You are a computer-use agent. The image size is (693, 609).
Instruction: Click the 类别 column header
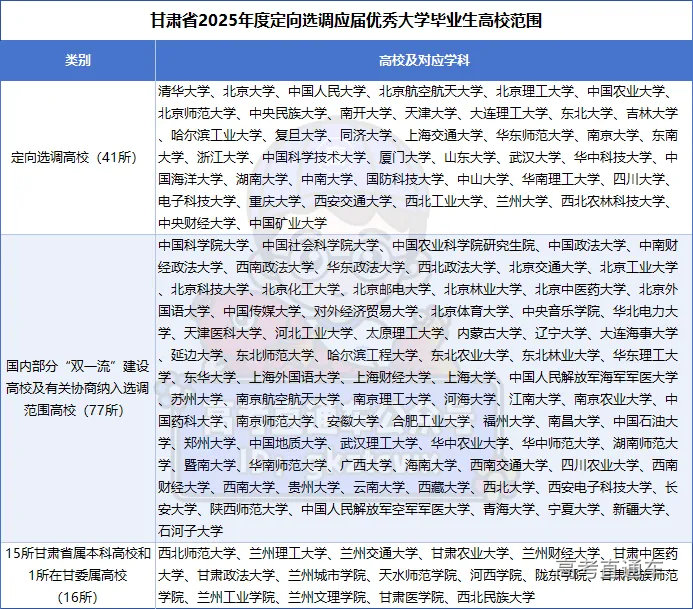click(78, 60)
